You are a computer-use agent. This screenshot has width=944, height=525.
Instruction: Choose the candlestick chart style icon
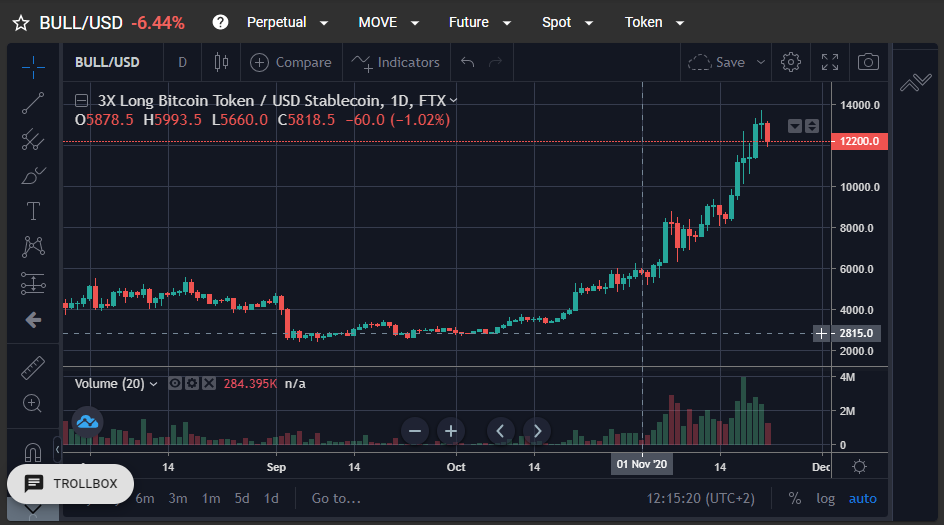(x=221, y=62)
